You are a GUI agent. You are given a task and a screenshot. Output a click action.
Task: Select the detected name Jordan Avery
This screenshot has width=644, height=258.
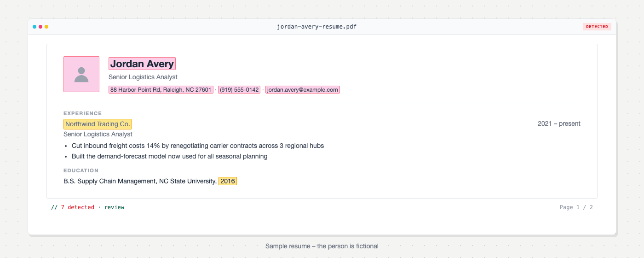142,64
